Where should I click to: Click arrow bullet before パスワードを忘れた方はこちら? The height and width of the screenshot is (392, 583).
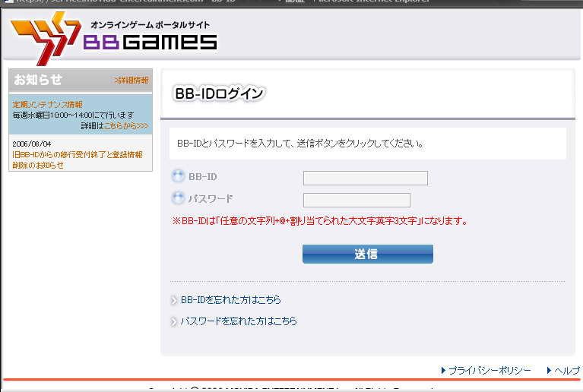(174, 322)
